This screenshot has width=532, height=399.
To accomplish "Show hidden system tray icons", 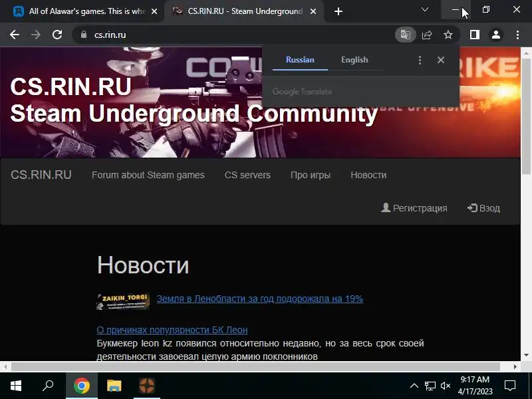I will tap(414, 386).
